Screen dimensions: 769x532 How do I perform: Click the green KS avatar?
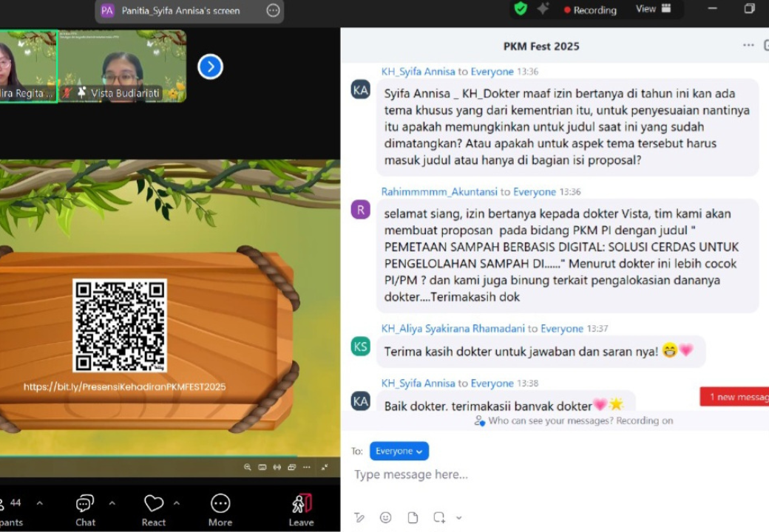pos(361,347)
